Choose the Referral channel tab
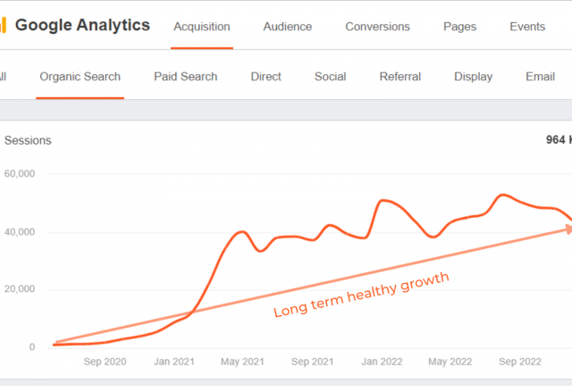The width and height of the screenshot is (572, 392). pyautogui.click(x=400, y=77)
